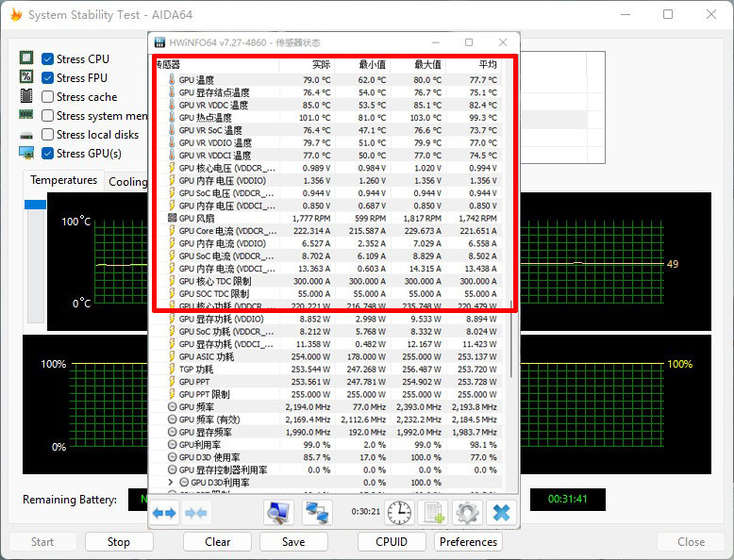The image size is (734, 560).
Task: Select the GPU PPT sensor row
Action: pos(325,382)
